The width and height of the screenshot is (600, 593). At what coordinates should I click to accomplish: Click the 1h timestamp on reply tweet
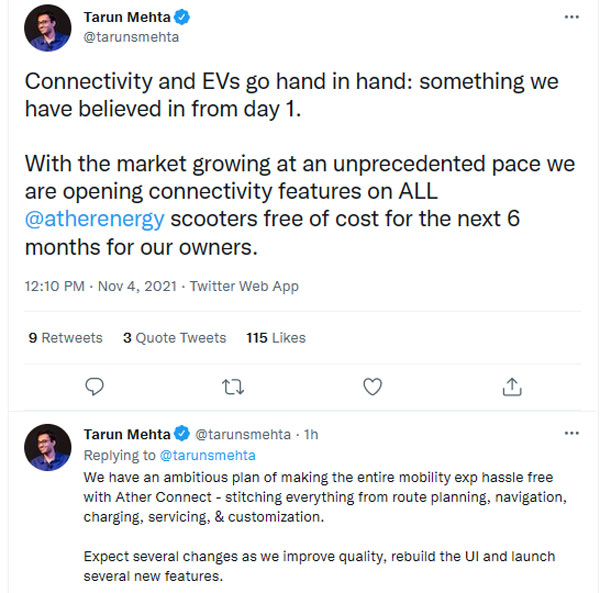(x=312, y=435)
